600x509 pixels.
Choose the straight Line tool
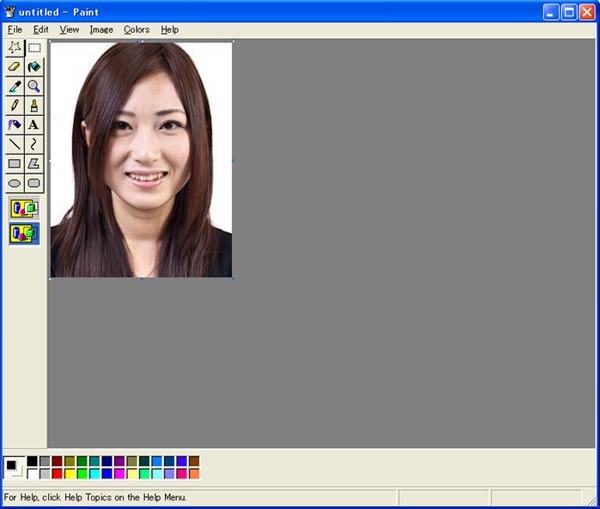15,144
